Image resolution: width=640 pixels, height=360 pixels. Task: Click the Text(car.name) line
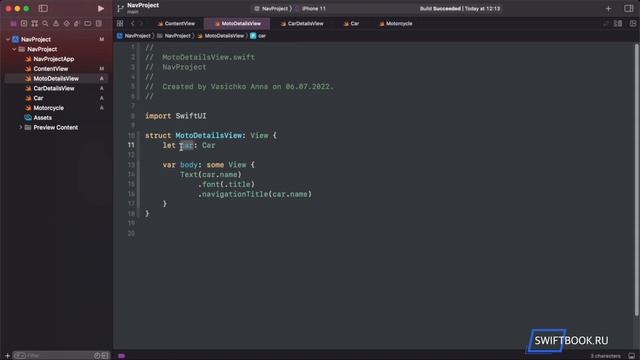(211, 175)
